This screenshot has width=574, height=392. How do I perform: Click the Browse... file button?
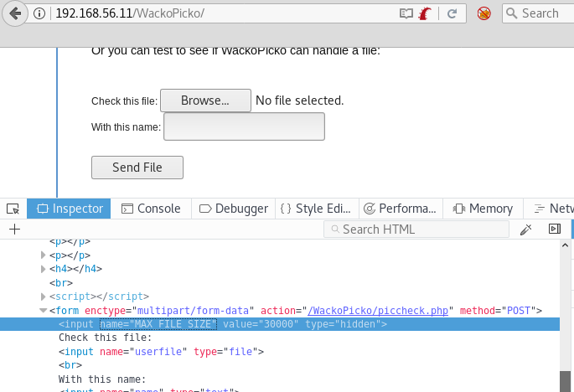[x=206, y=101]
